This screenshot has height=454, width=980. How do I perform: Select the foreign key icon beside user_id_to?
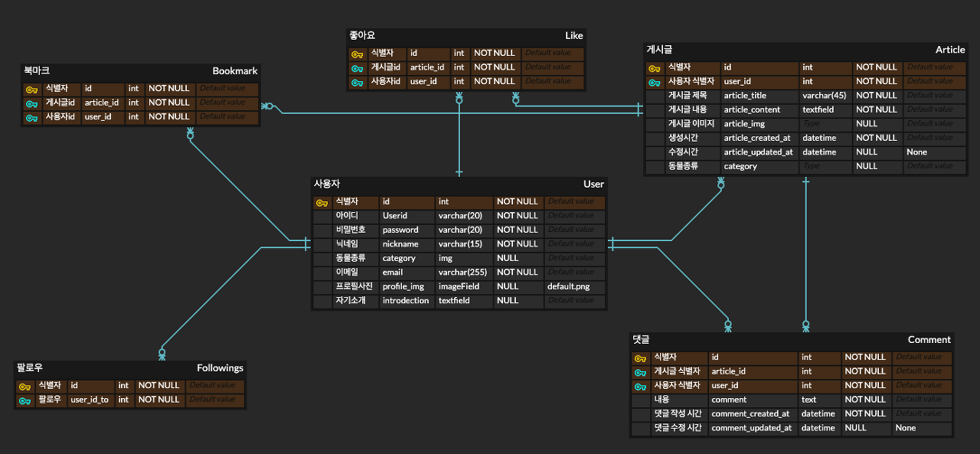pos(24,400)
